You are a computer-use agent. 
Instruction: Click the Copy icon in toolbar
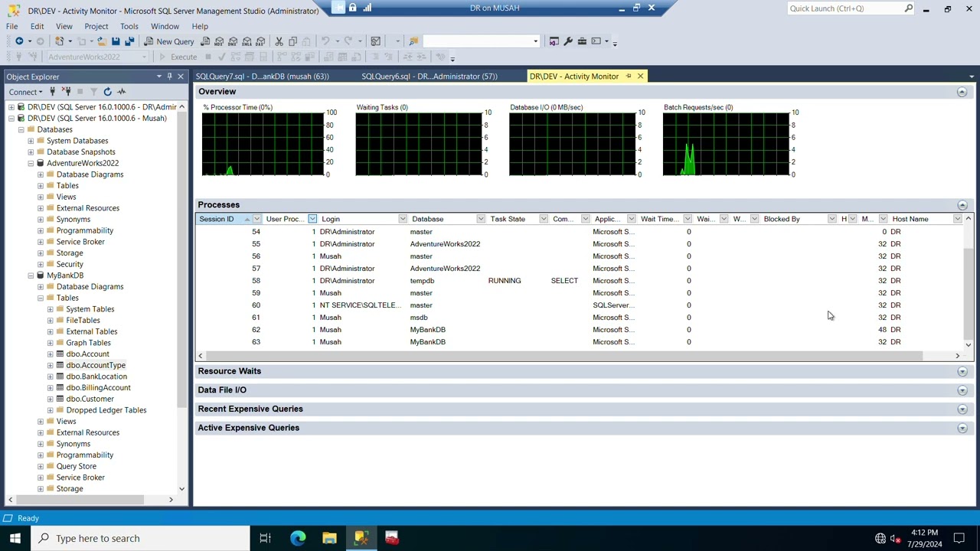(293, 41)
